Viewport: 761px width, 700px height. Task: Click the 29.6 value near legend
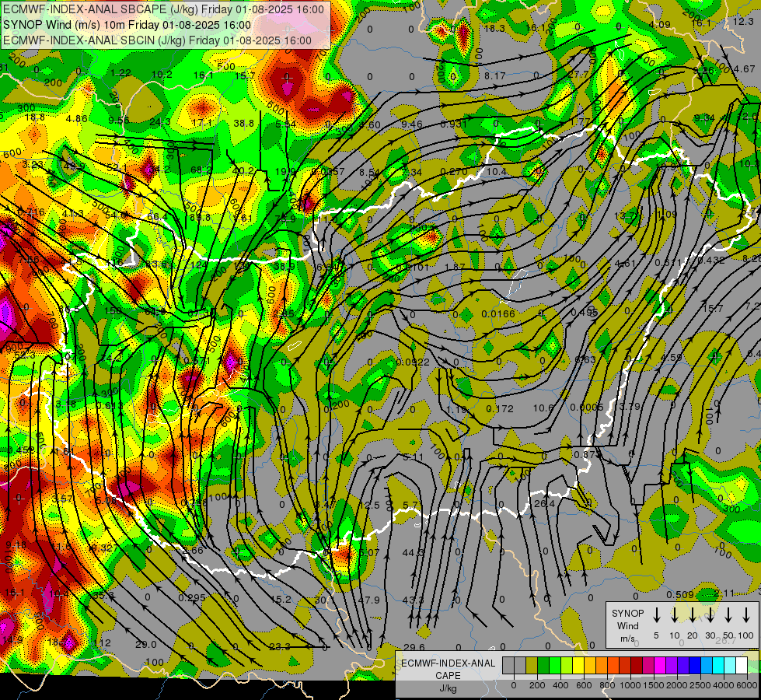(414, 647)
